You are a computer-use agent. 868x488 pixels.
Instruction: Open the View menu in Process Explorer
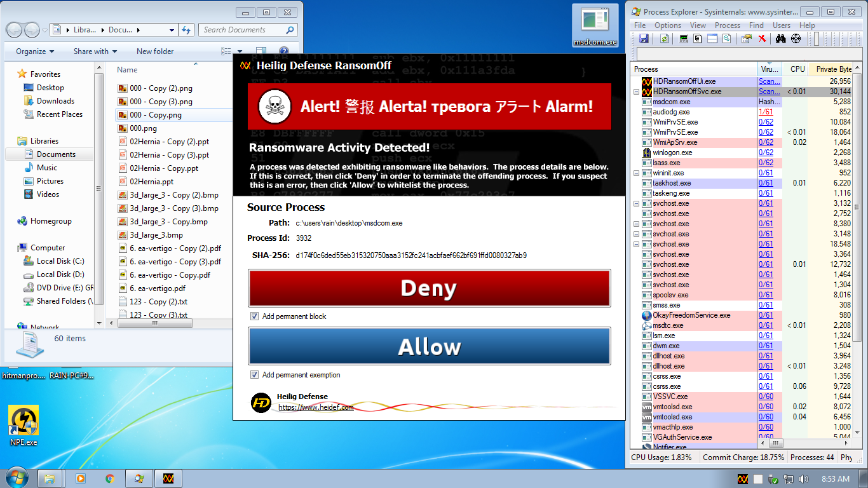coord(698,25)
